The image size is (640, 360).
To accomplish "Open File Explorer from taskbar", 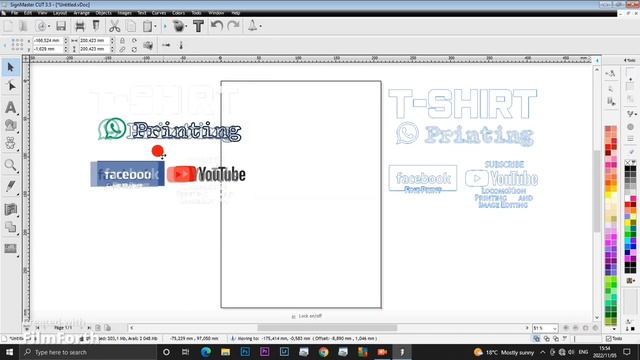I will pos(225,352).
